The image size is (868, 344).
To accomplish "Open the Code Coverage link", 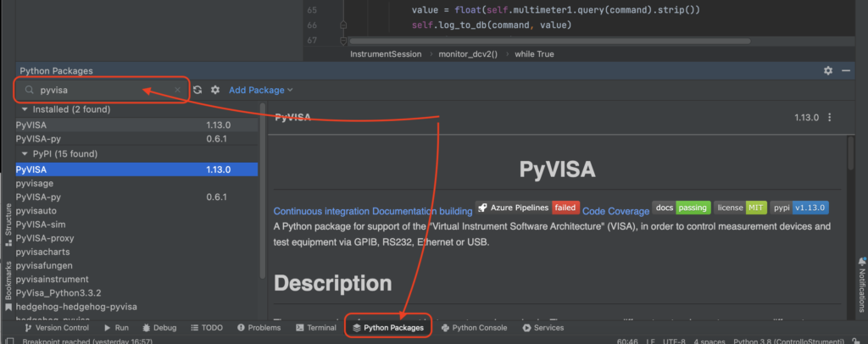I will [x=615, y=211].
